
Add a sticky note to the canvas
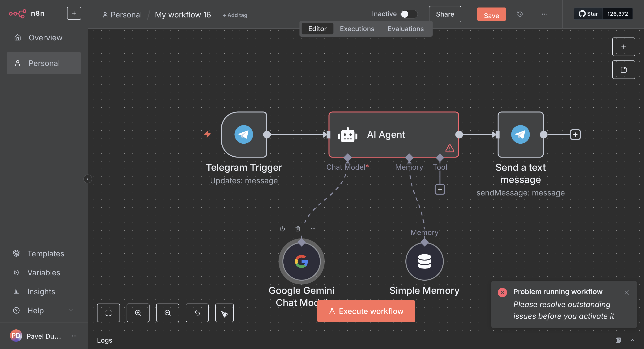click(x=623, y=70)
